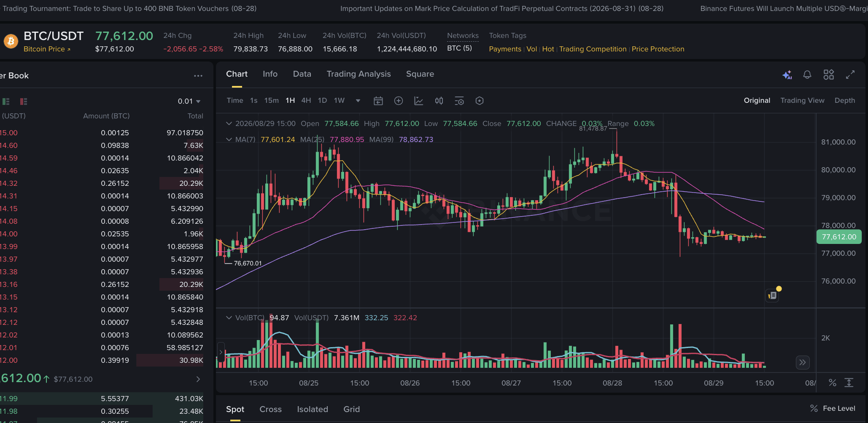Select the Isolated margin tab

[313, 409]
